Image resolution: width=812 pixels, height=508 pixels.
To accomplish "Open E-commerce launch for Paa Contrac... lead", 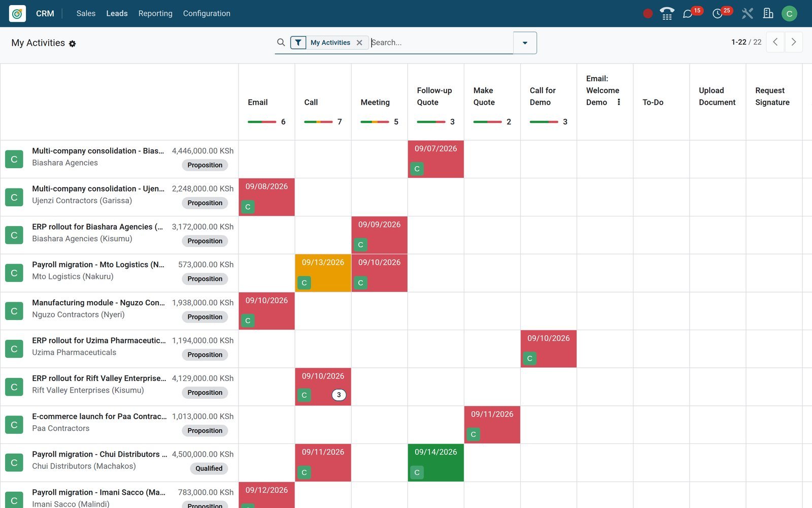I will [99, 417].
